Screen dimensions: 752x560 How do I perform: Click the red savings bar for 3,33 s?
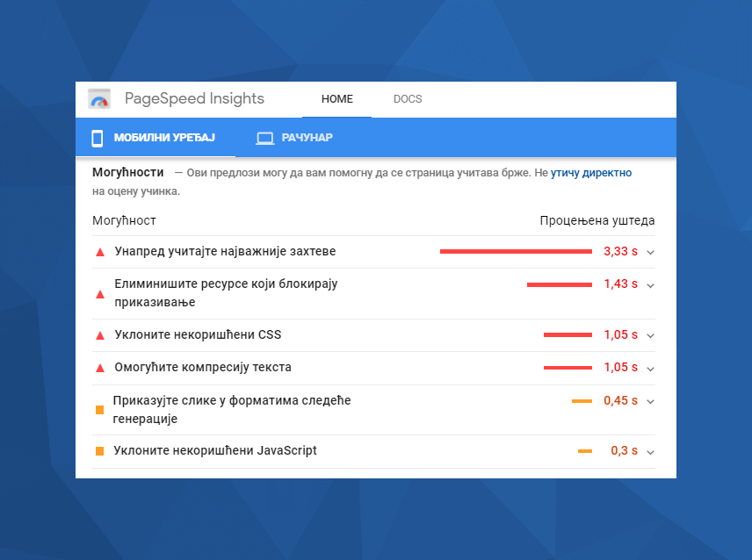point(515,251)
